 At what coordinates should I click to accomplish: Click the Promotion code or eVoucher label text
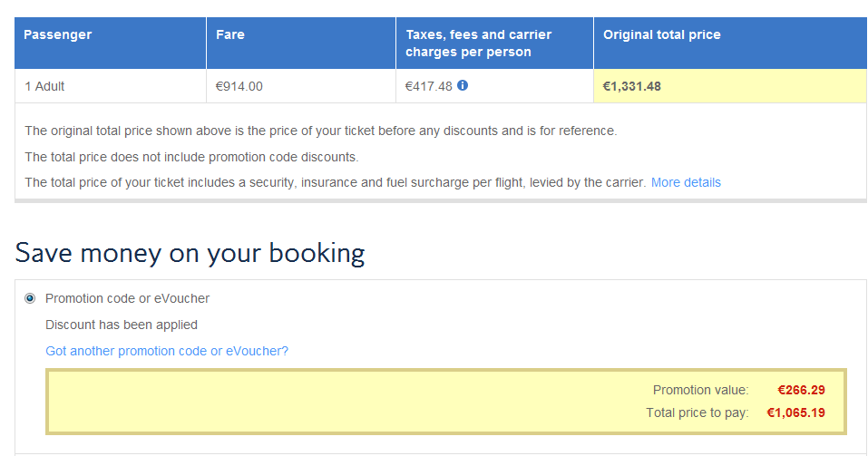127,298
